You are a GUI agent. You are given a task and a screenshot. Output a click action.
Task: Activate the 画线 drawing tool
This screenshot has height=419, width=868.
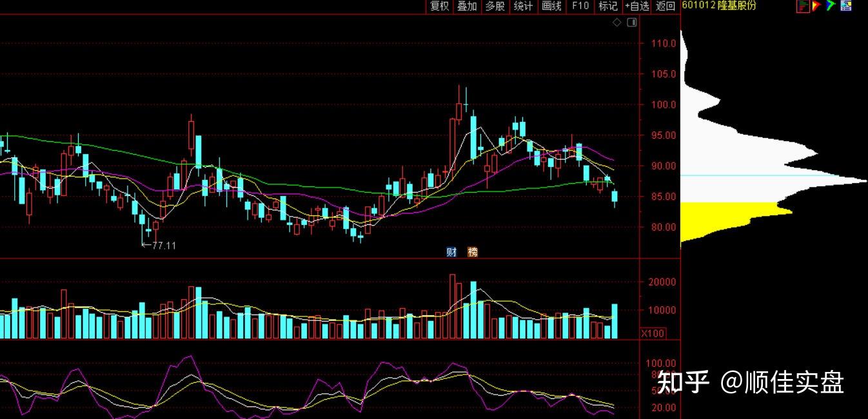[551, 6]
